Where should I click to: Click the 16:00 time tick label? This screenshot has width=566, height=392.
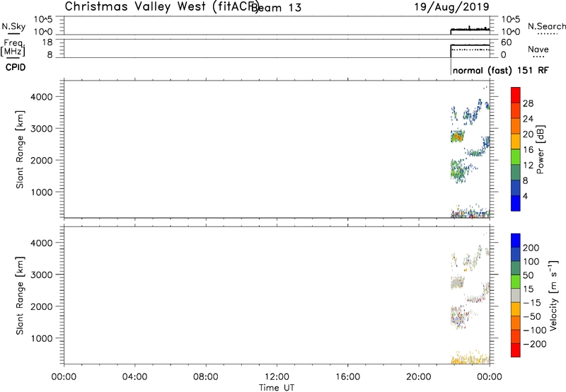pos(347,377)
